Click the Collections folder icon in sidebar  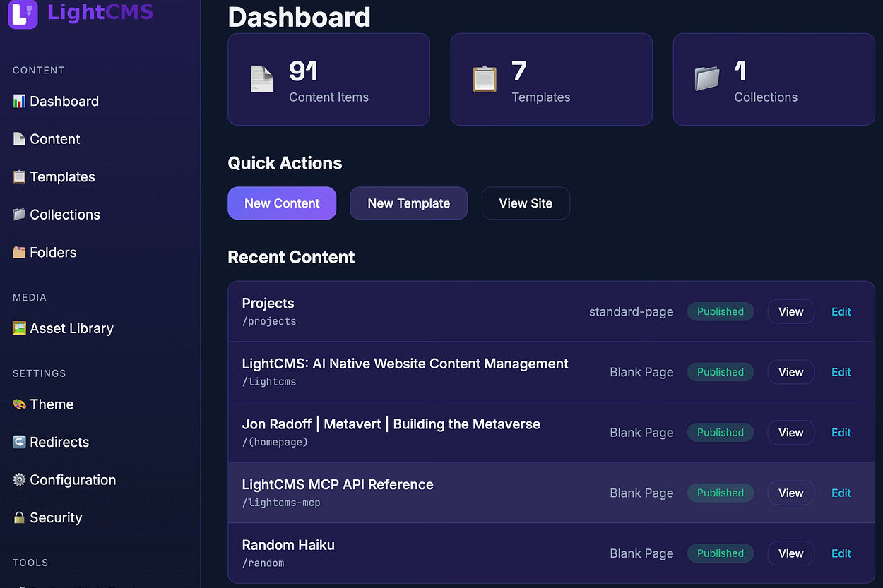[19, 215]
